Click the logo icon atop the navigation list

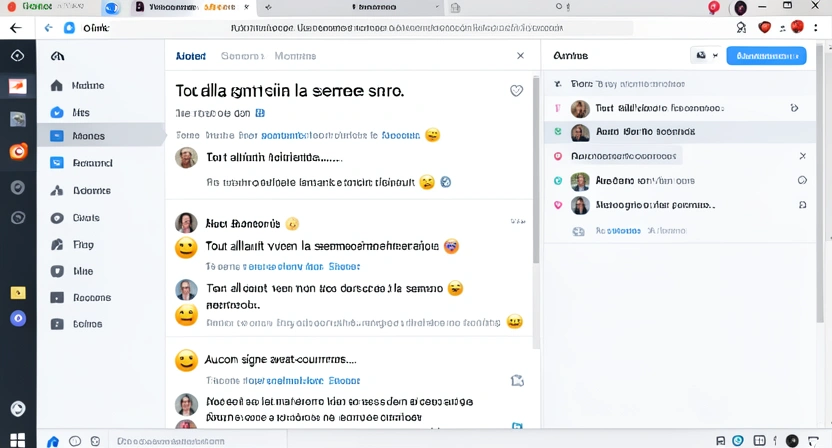click(x=57, y=56)
